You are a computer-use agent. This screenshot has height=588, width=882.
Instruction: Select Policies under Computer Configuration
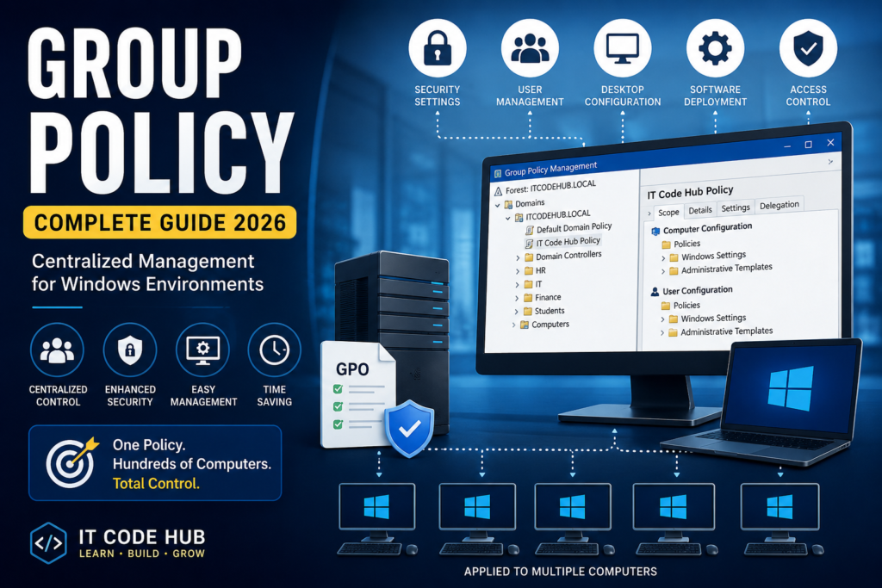(686, 244)
